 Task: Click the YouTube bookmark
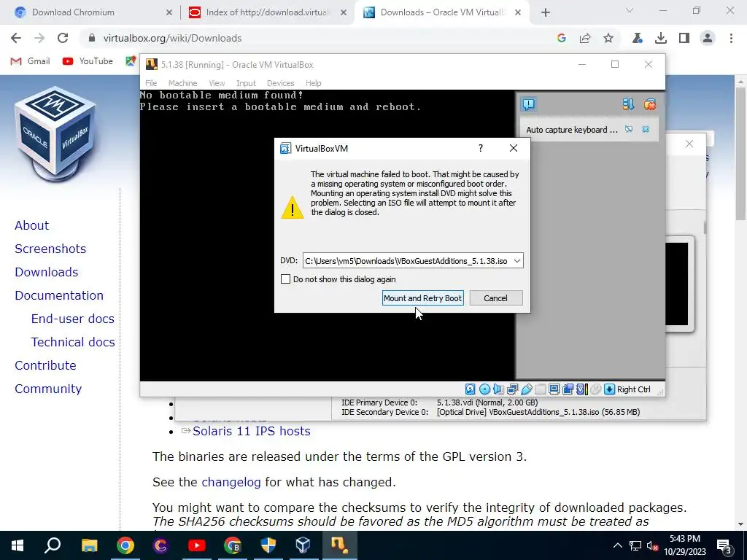point(88,61)
